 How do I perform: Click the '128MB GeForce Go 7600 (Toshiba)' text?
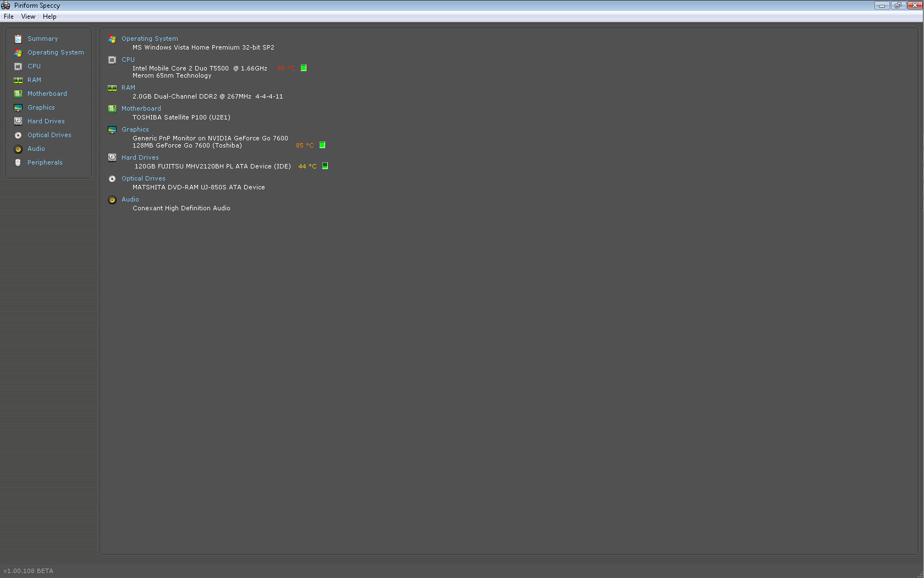point(187,145)
